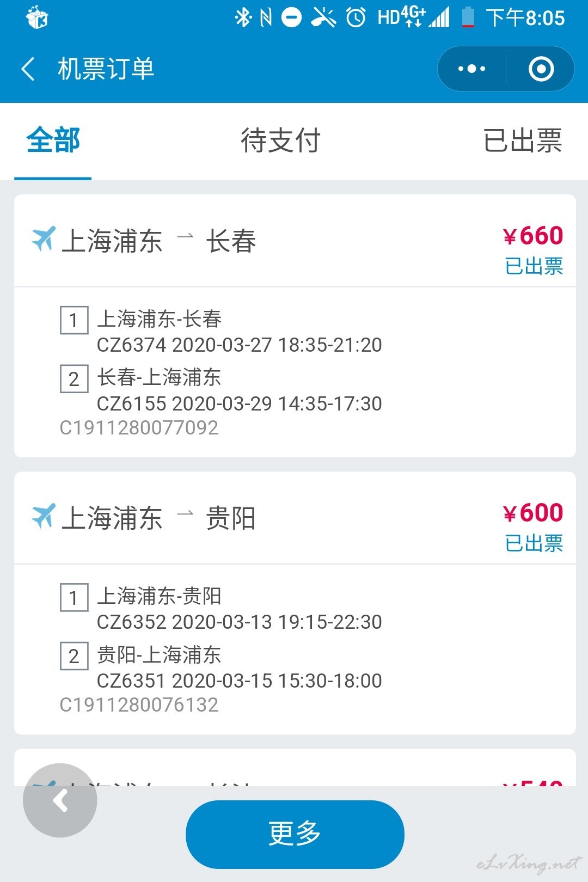Tap the battery status icon
Image resolution: width=588 pixels, height=882 pixels.
[468, 18]
